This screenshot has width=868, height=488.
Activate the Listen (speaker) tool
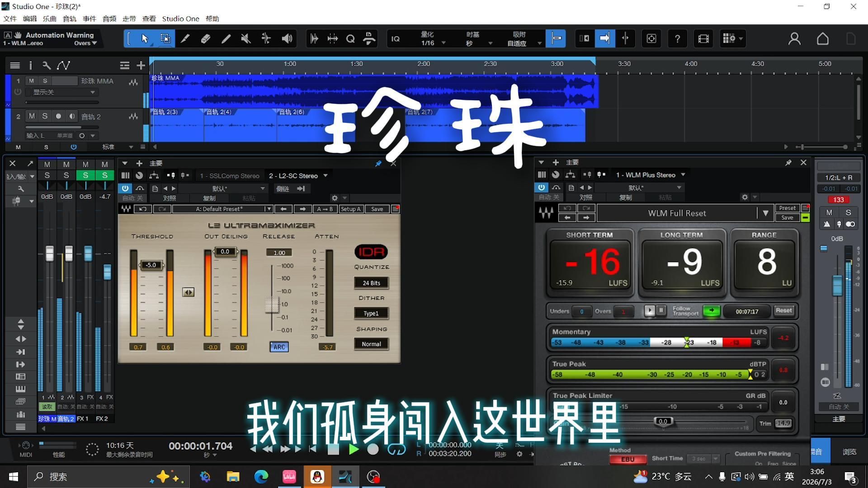(x=287, y=39)
